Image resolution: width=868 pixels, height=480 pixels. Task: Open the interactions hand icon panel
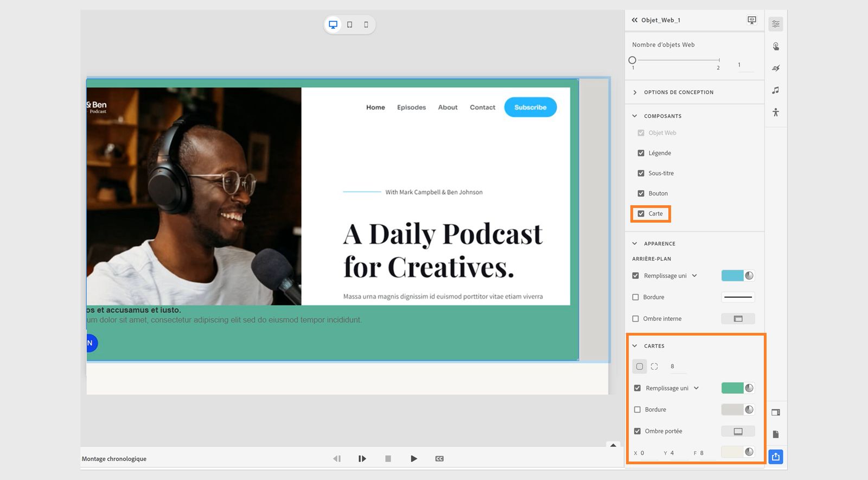776,47
